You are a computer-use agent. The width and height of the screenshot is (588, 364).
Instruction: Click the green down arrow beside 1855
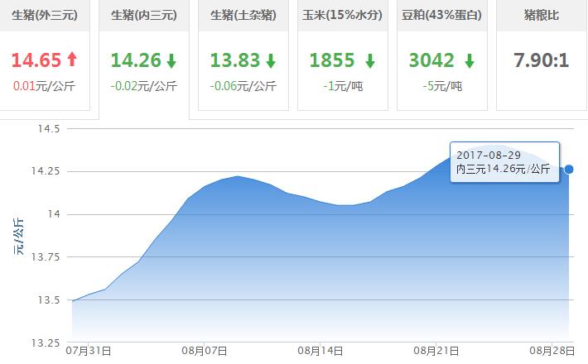coord(369,60)
